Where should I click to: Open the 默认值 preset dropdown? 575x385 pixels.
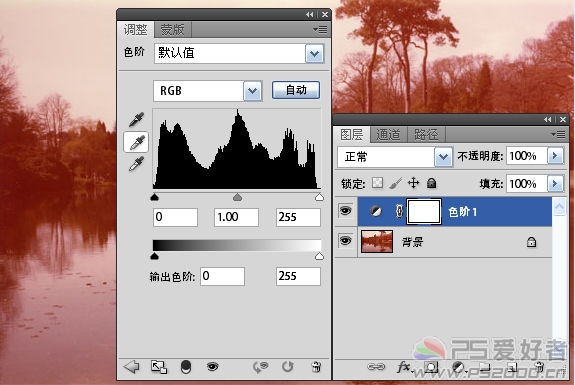click(315, 54)
